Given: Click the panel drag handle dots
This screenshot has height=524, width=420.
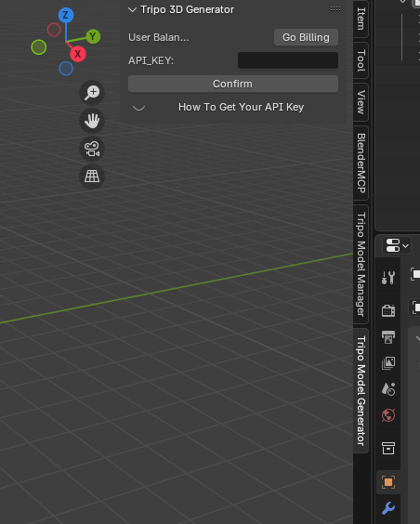Looking at the screenshot, I should tap(335, 9).
